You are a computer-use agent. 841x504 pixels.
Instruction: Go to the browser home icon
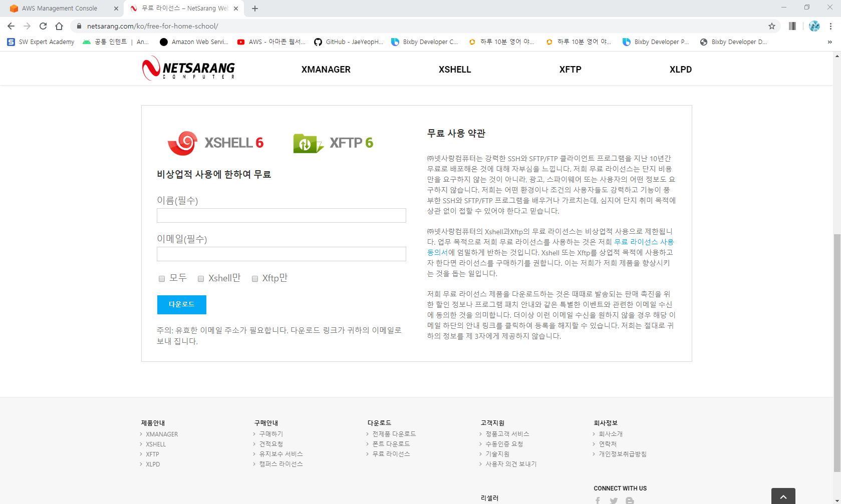(59, 26)
